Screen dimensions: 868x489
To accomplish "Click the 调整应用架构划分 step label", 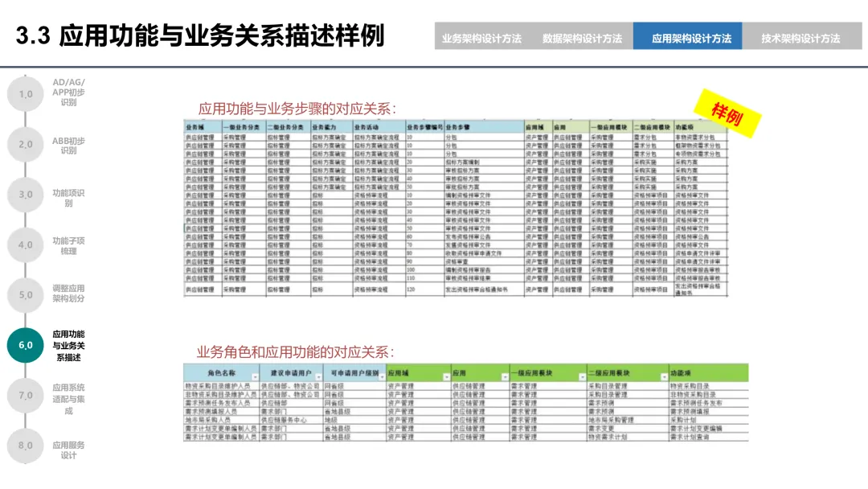I will pos(68,294).
